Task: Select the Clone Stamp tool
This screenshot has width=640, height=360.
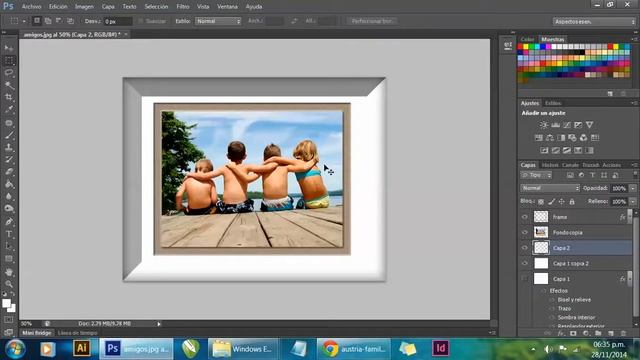Action: (x=9, y=147)
